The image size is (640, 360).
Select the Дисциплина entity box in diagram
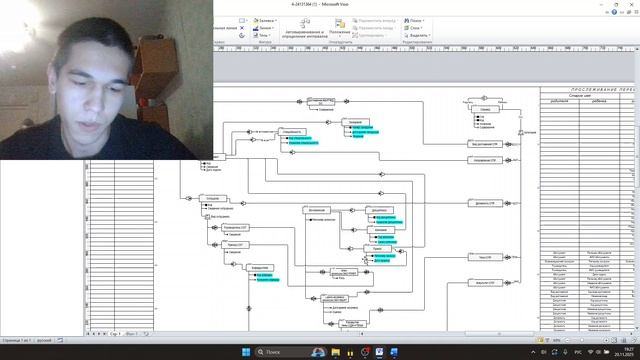pyautogui.click(x=379, y=210)
